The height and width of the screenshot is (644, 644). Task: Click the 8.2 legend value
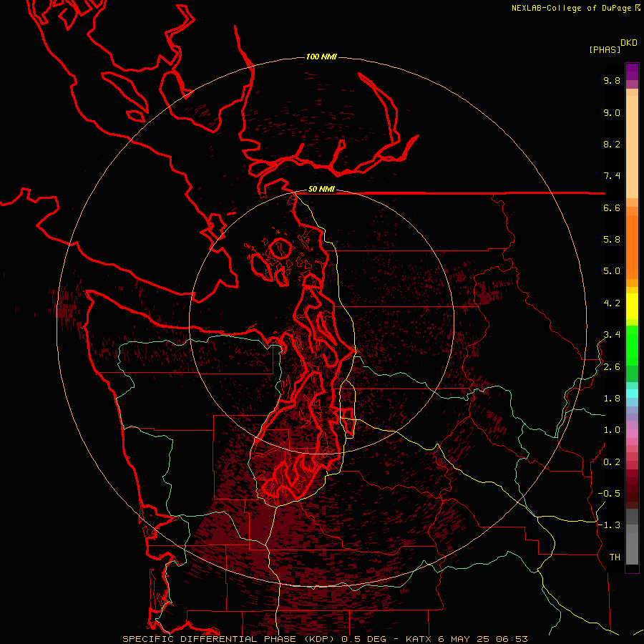(x=612, y=144)
